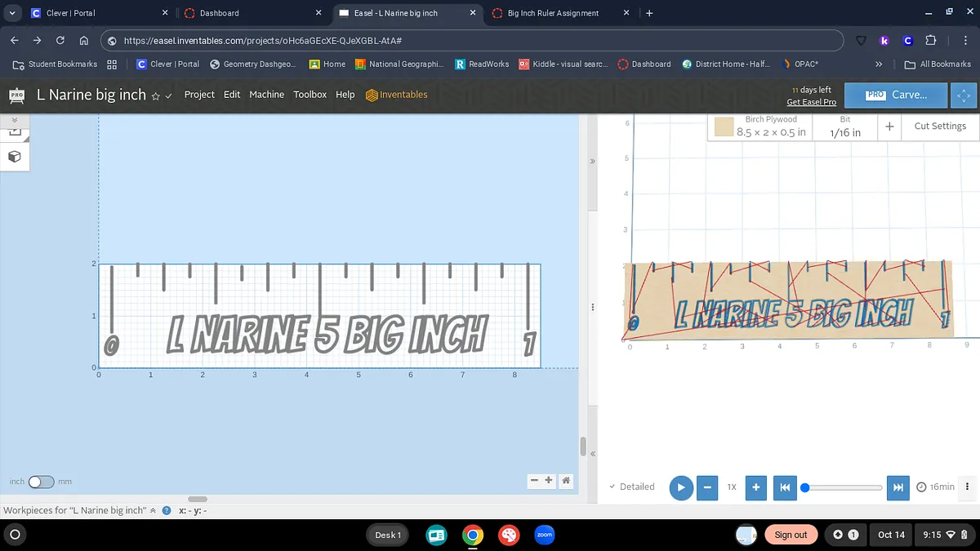Toggle the inch/mm unit switch
Screen dimensions: 980x551
(40, 482)
